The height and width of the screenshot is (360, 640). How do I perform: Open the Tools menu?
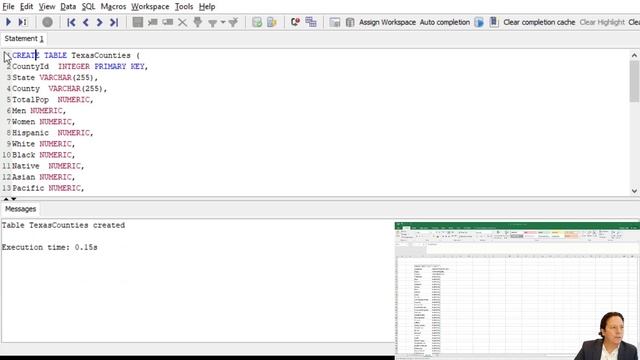click(x=184, y=7)
